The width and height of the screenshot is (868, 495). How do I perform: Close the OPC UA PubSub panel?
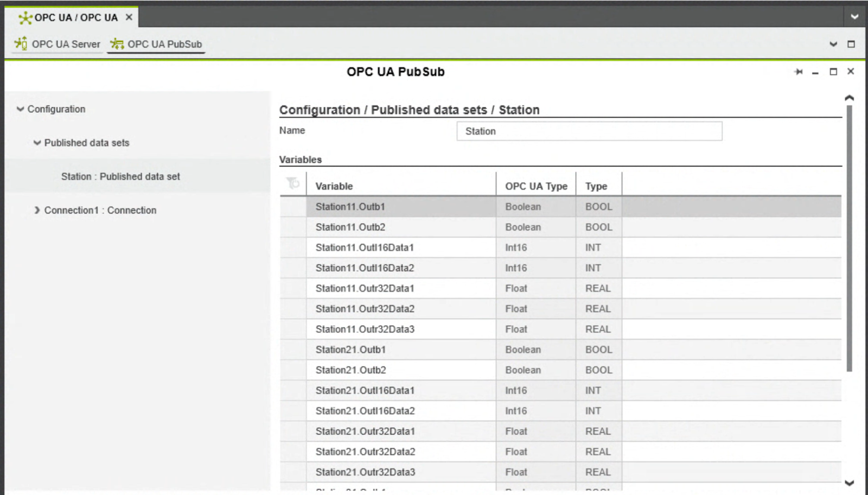click(x=851, y=71)
